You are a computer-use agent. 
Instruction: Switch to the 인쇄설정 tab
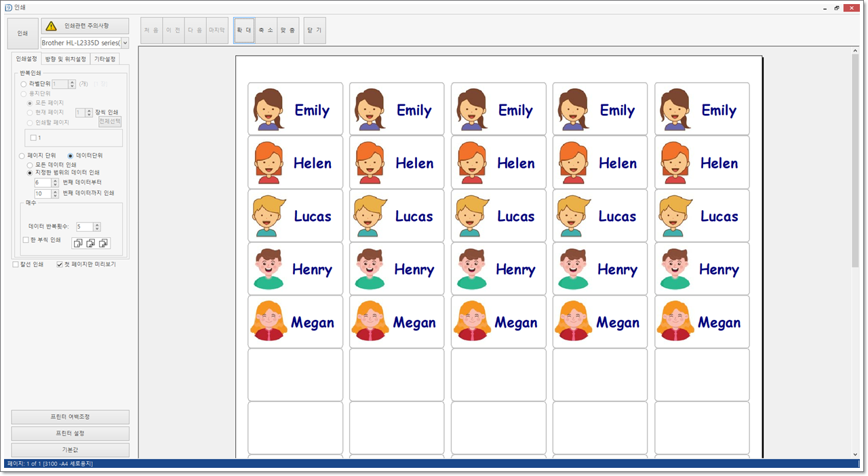pos(26,59)
